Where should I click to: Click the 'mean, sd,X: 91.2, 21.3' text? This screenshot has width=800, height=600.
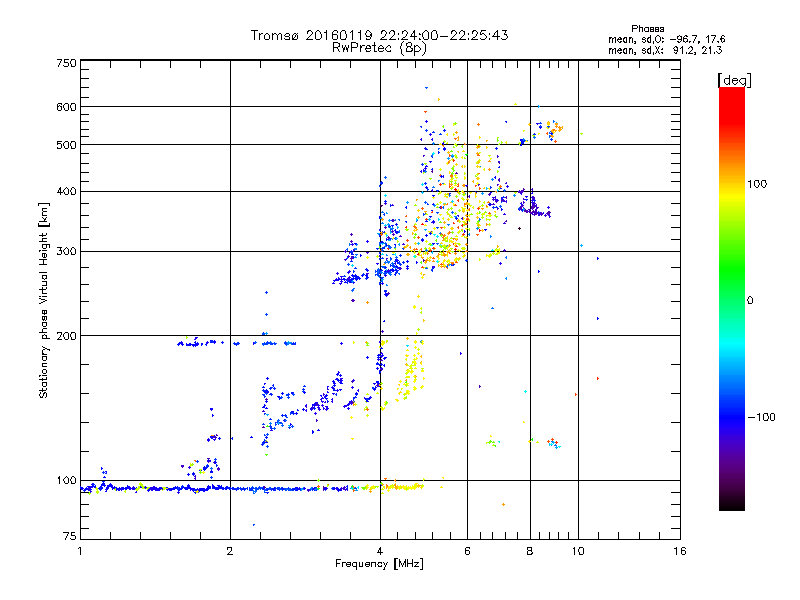tap(665, 50)
